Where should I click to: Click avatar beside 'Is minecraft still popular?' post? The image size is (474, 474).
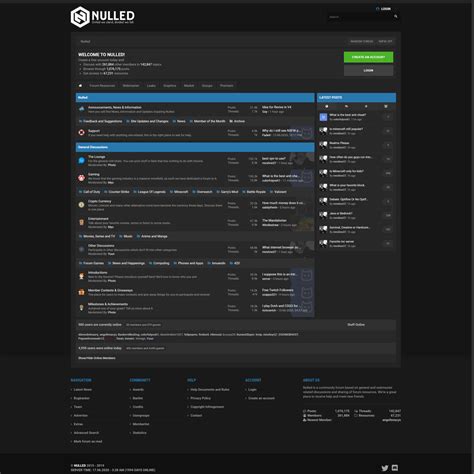[323, 131]
